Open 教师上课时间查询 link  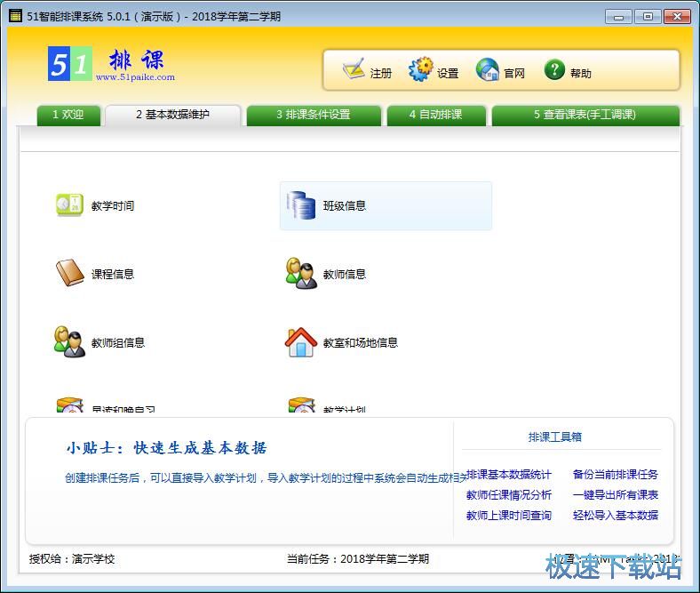click(x=509, y=516)
